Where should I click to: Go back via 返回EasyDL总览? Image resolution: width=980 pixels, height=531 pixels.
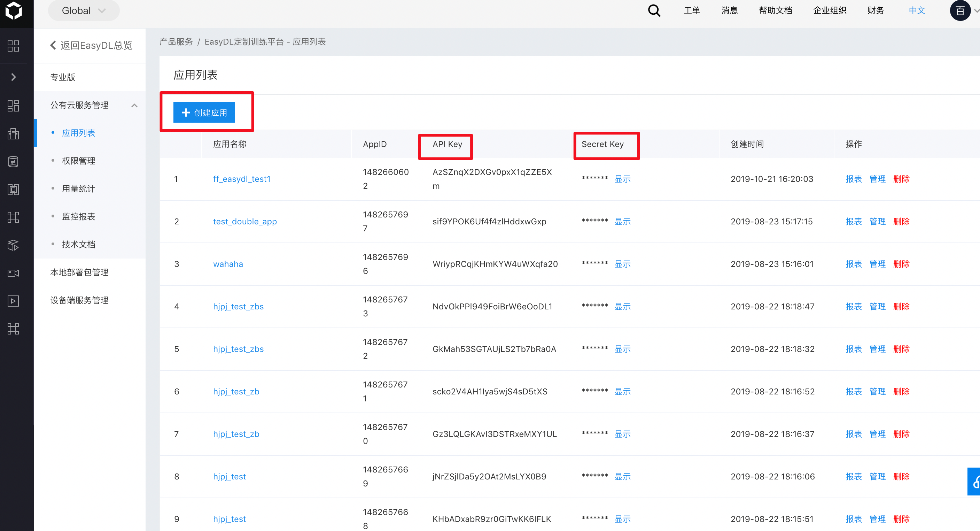click(91, 45)
